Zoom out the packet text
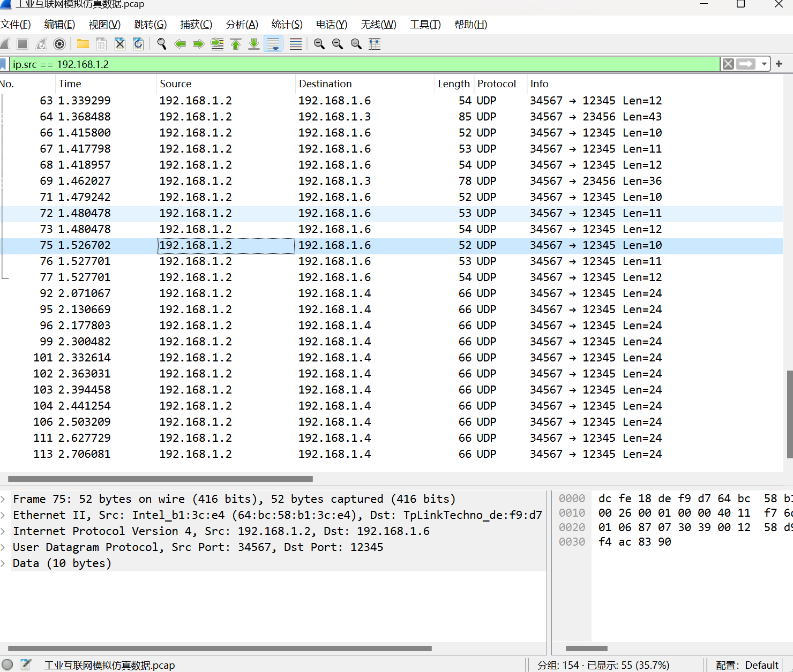This screenshot has width=793, height=672. [x=338, y=44]
